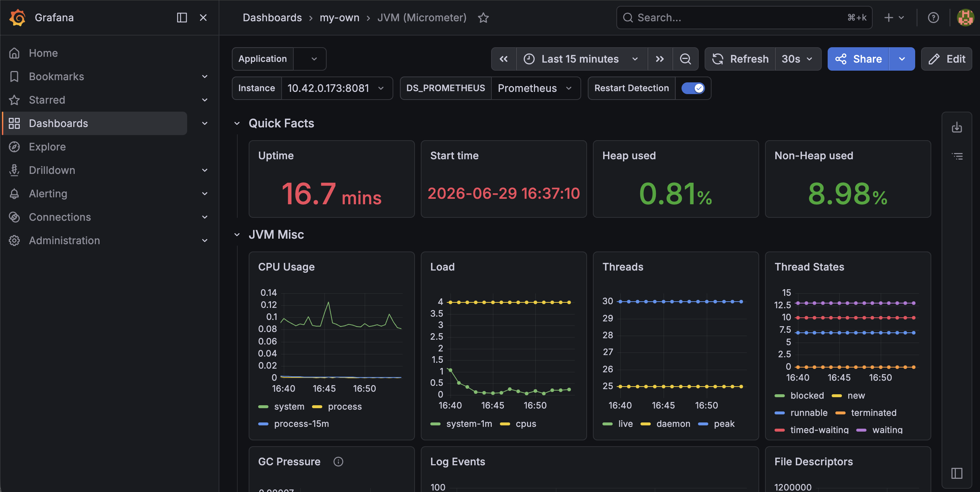Open the help question mark icon

click(933, 18)
